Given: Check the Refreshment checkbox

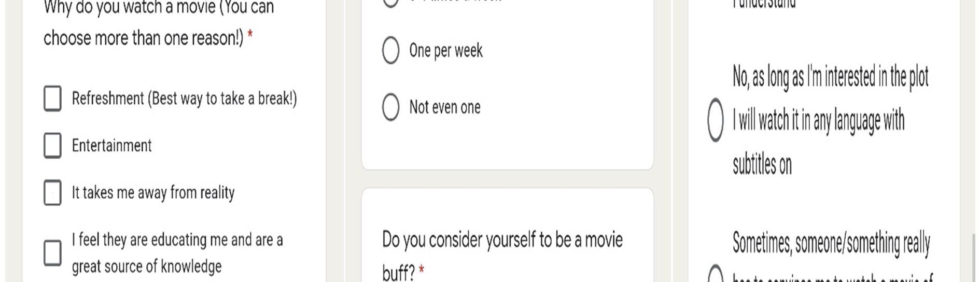Looking at the screenshot, I should coord(52,98).
